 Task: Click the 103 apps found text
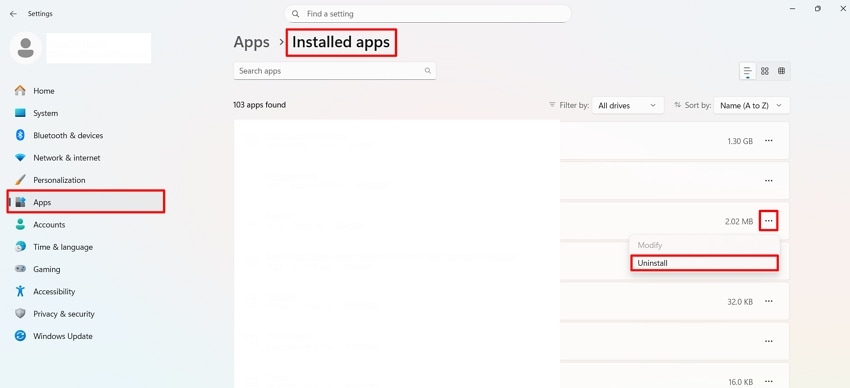(260, 105)
